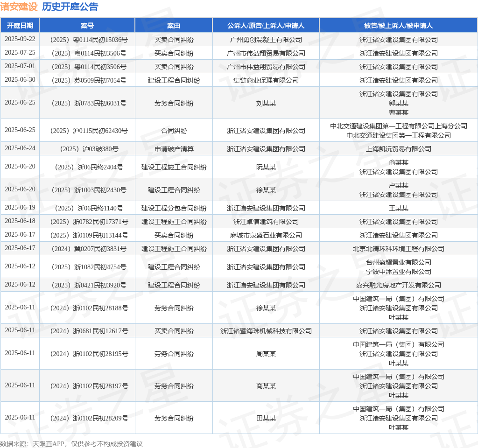Click case number （2024）浙0681民初12617号
The image size is (478, 448).
(87, 331)
